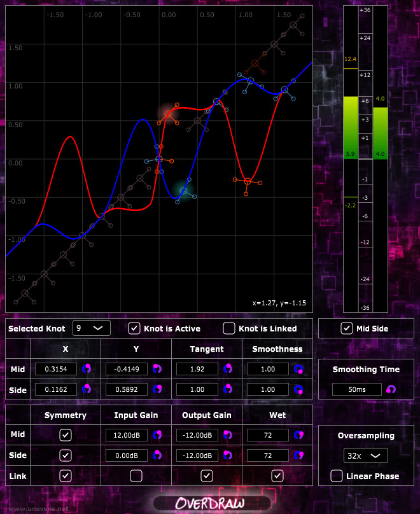
Task: Toggle Side Symmetry checkbox
Action: [x=66, y=455]
